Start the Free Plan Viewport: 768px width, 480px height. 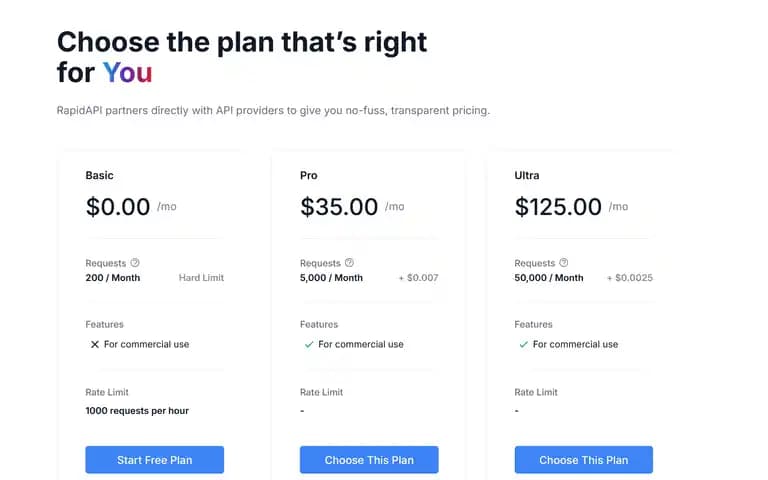(154, 459)
